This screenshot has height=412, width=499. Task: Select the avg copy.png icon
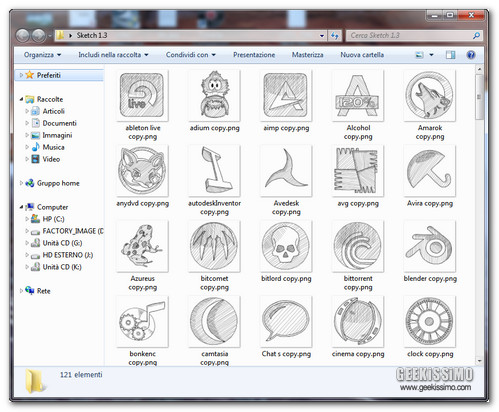pos(358,171)
